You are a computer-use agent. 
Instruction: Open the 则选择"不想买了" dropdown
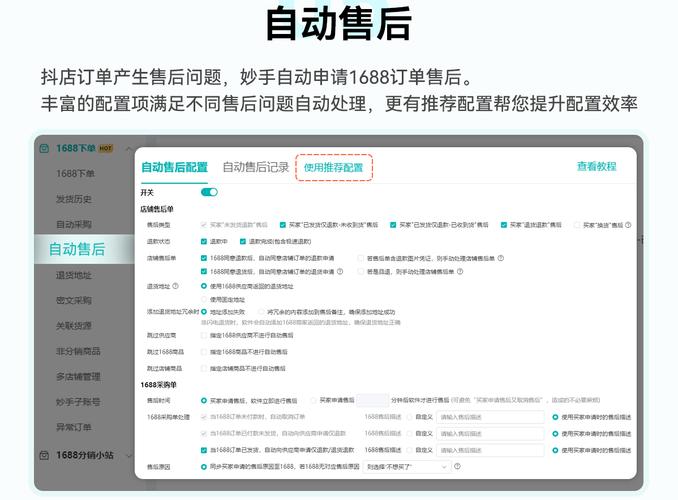coord(406,467)
